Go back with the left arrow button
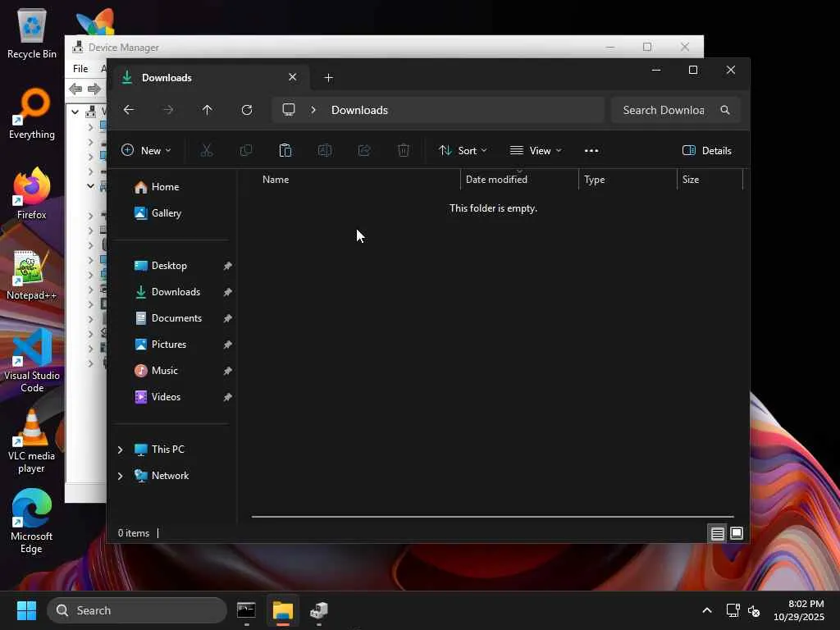 pos(129,110)
